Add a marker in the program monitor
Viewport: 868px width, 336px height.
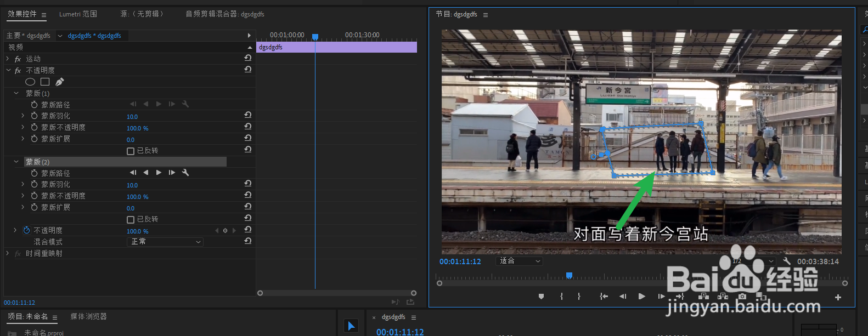(x=542, y=297)
